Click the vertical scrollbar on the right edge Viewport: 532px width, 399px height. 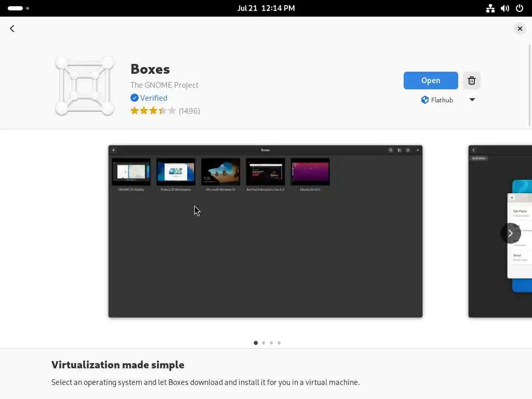tap(530, 85)
